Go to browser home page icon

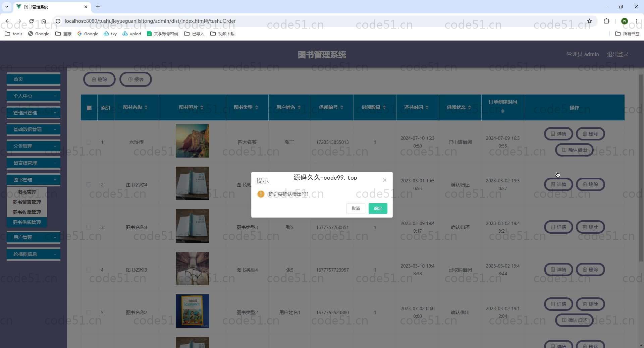click(x=44, y=21)
